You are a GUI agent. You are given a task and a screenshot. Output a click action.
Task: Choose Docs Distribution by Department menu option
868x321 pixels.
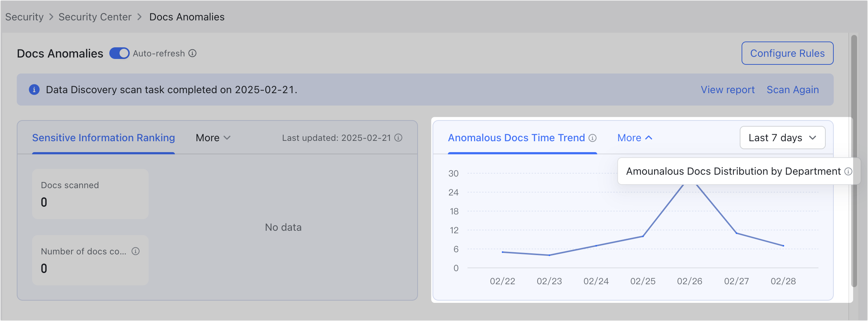733,171
